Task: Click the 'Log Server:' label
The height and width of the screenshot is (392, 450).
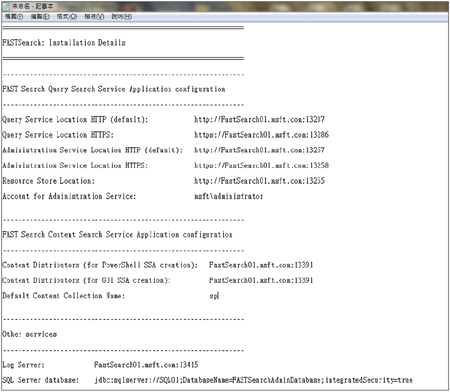Action: (x=23, y=365)
